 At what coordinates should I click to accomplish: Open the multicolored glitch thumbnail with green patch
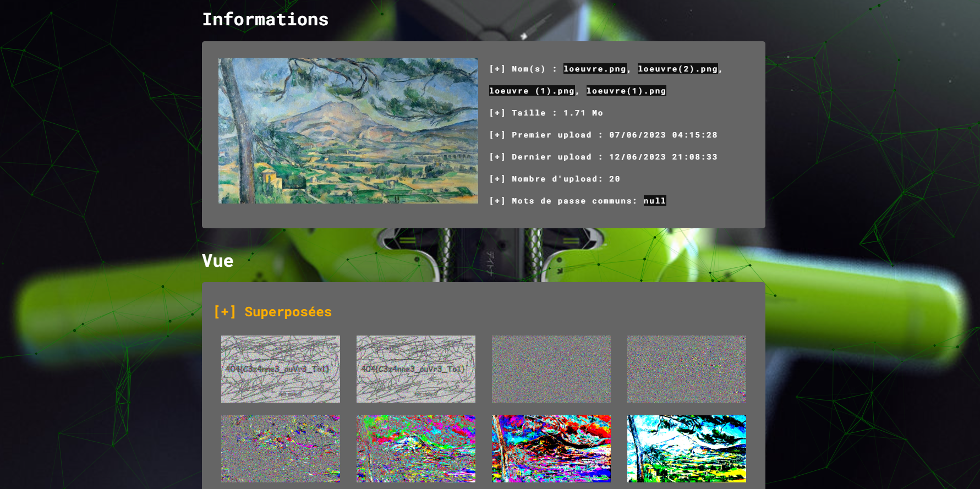tap(416, 449)
